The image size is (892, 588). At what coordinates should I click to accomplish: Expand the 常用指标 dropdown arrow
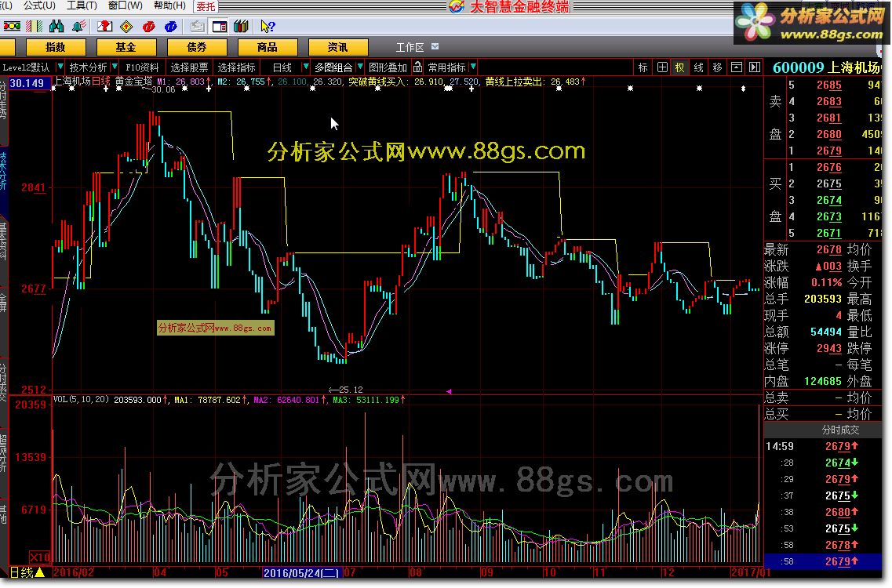click(x=473, y=67)
